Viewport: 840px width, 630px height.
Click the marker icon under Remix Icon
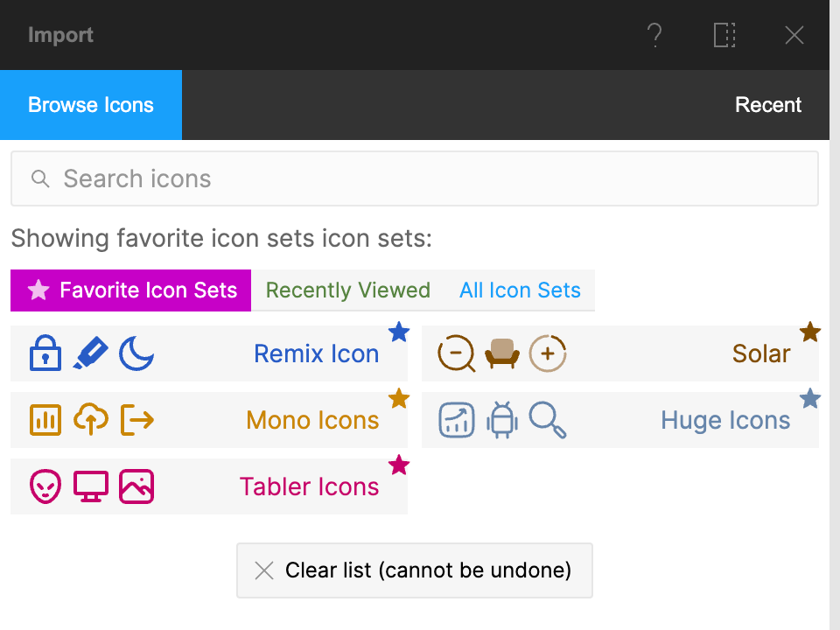coord(90,353)
